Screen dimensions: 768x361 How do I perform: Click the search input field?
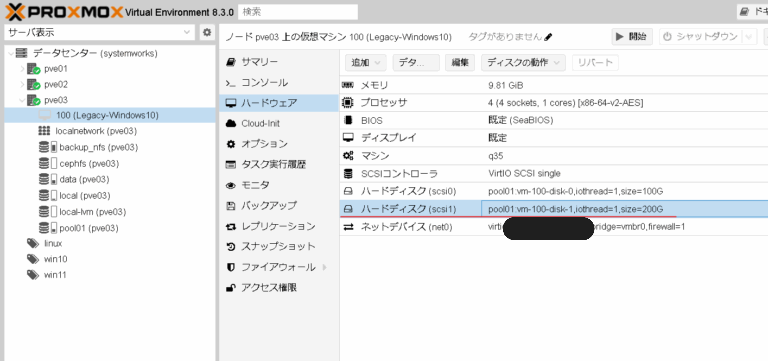tap(298, 12)
